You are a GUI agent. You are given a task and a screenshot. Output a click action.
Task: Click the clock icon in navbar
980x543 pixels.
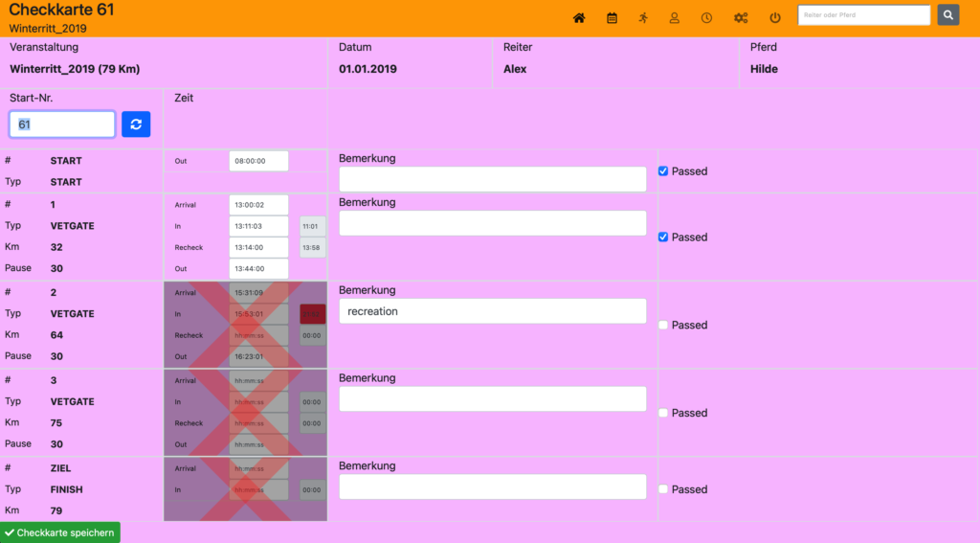coord(706,18)
